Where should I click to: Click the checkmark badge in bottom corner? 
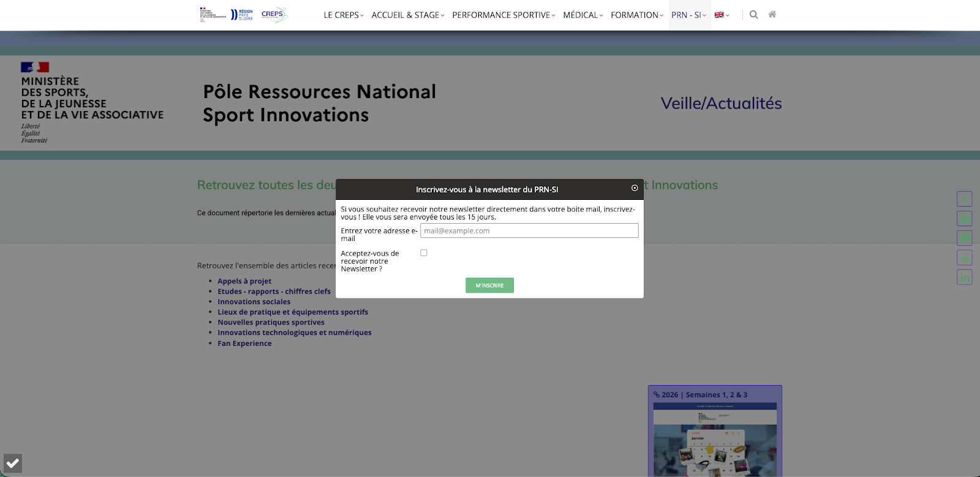(x=13, y=464)
